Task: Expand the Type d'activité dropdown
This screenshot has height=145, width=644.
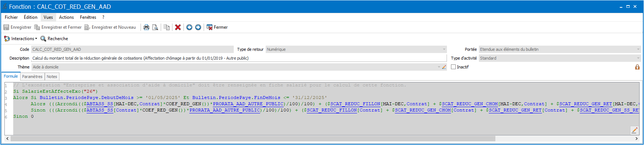Action: 638,58
